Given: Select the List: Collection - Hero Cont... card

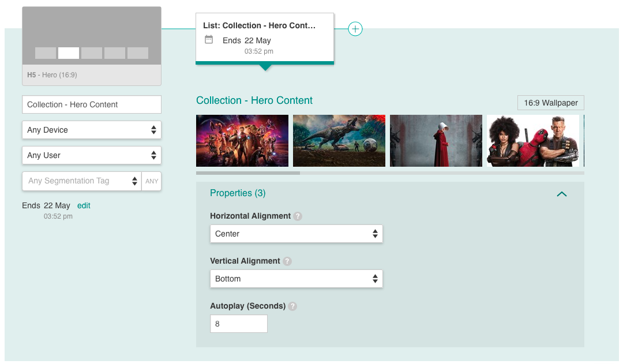Looking at the screenshot, I should [x=265, y=39].
